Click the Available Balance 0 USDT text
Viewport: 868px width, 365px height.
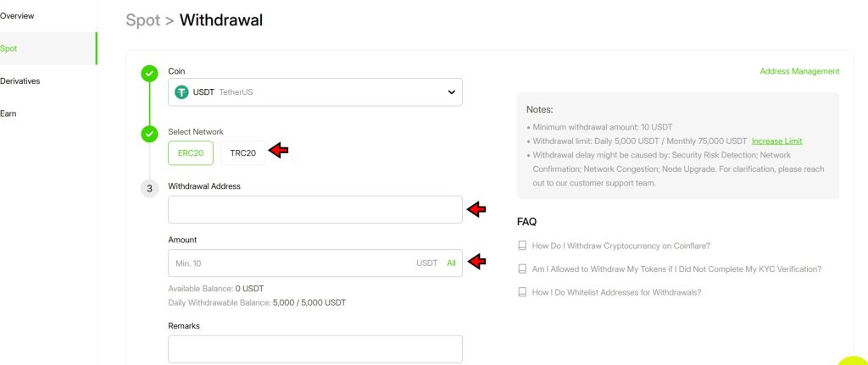pos(216,289)
